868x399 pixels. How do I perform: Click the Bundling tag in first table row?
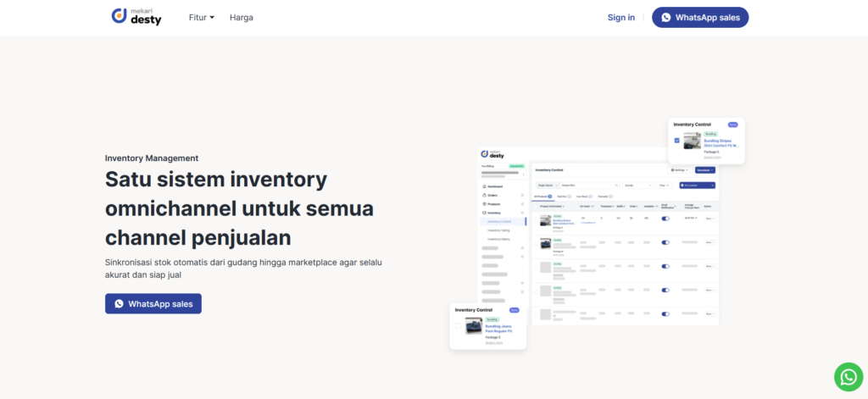(558, 216)
